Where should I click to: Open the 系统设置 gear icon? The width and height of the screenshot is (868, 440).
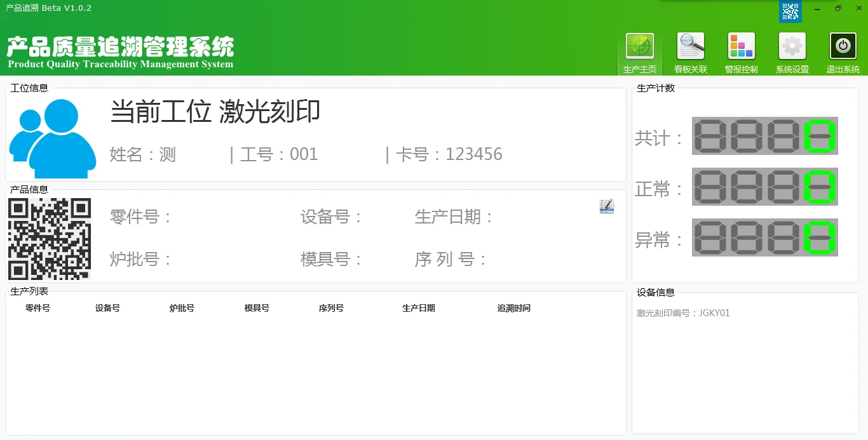792,47
